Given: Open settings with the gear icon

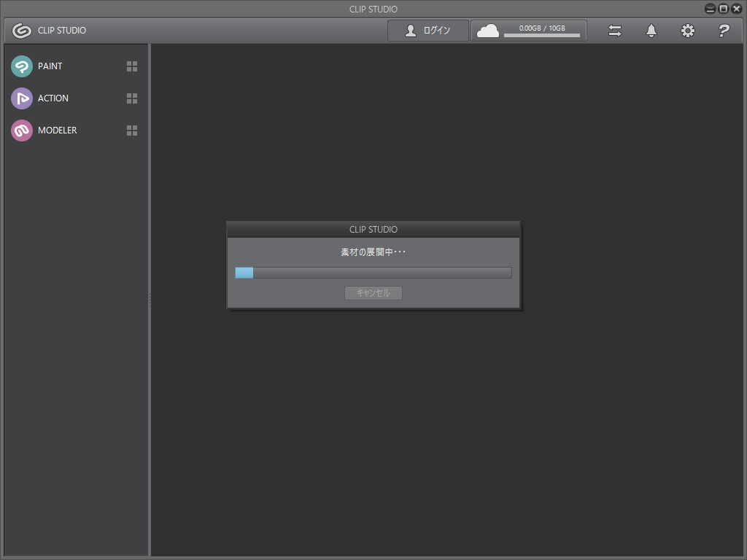Looking at the screenshot, I should click(x=688, y=31).
